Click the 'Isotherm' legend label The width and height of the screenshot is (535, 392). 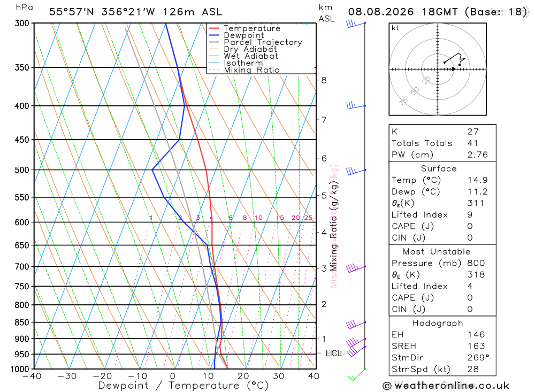(x=243, y=63)
